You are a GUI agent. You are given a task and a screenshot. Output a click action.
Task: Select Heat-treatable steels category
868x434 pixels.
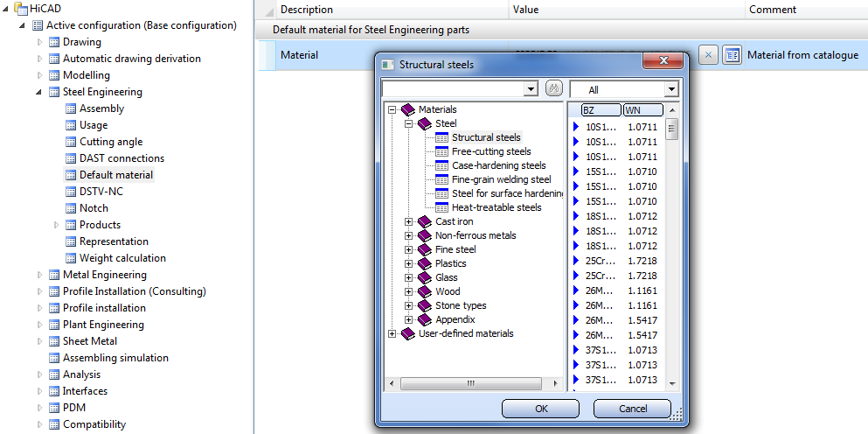(496, 207)
